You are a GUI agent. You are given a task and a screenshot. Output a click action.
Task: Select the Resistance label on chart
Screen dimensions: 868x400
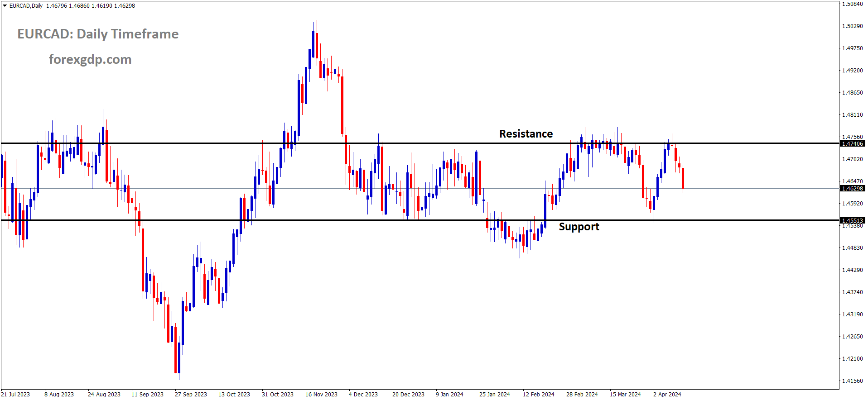tap(526, 134)
